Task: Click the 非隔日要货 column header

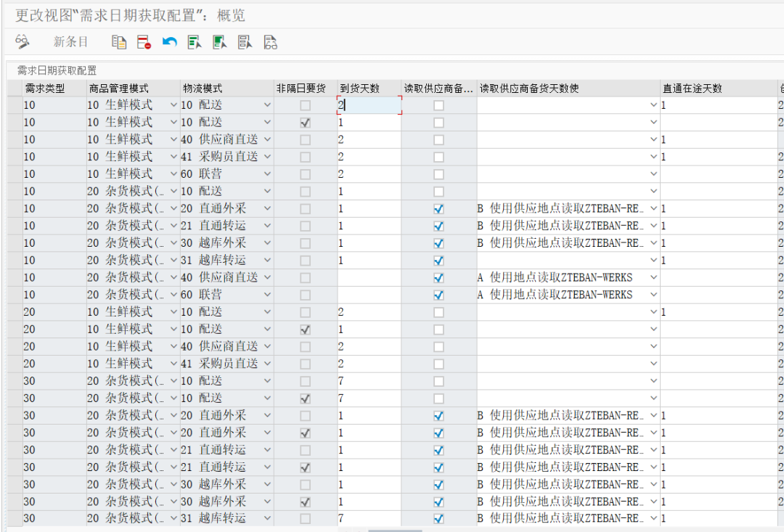Action: point(306,89)
